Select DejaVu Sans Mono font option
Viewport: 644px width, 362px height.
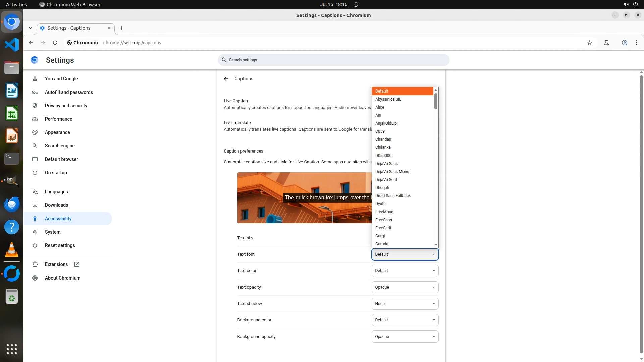pyautogui.click(x=392, y=172)
